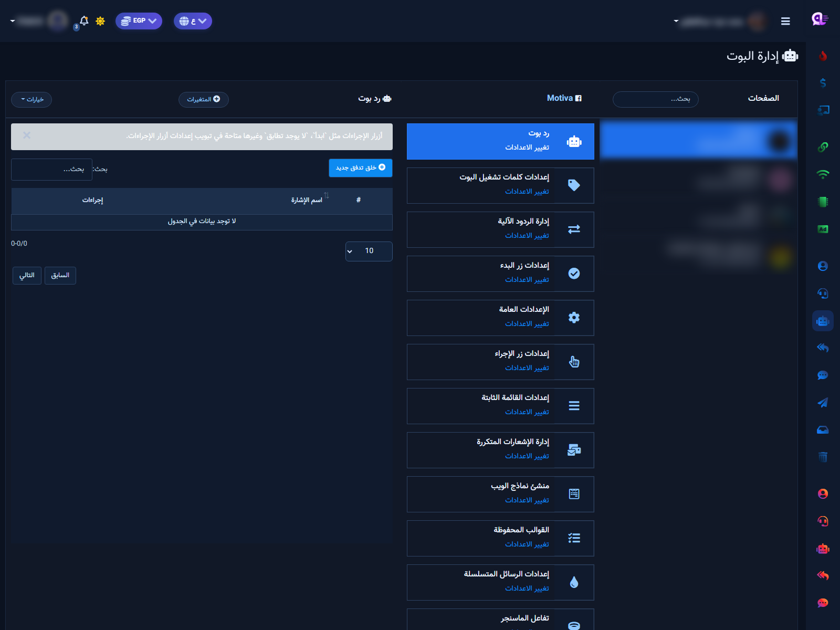Open the Motiva Facebook page link
Image resolution: width=840 pixels, height=630 pixels.
[x=564, y=98]
